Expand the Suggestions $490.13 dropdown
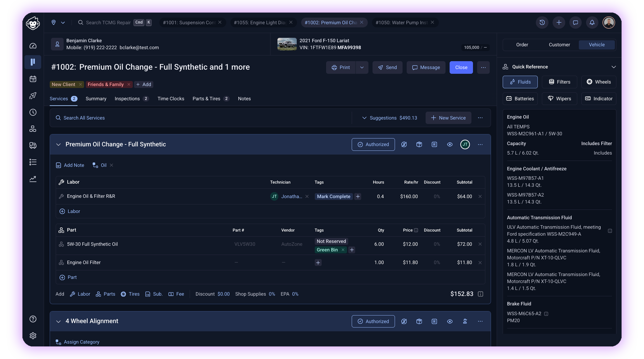Viewport: 644px width, 359px height. pos(389,118)
